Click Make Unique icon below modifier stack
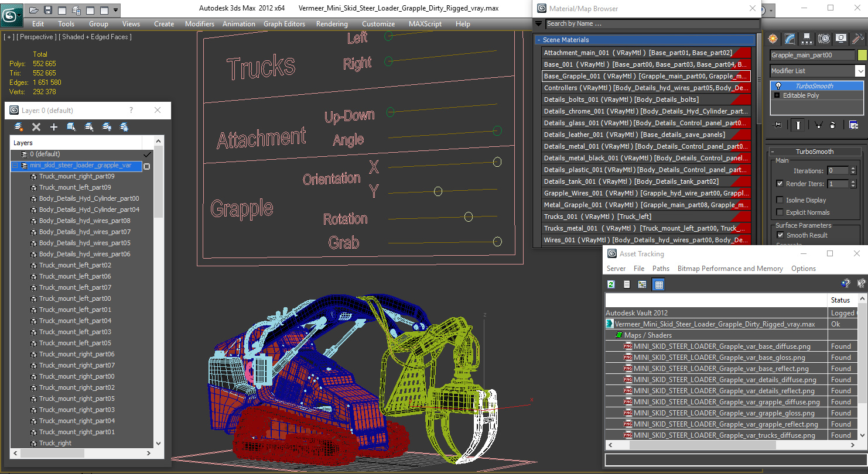Screen dimensions: 868x474 click(818, 125)
